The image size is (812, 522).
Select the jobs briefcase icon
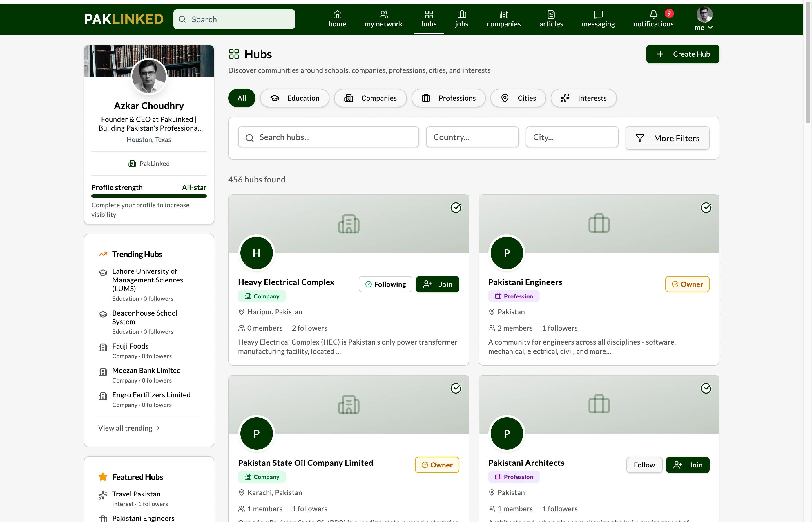pos(462,14)
